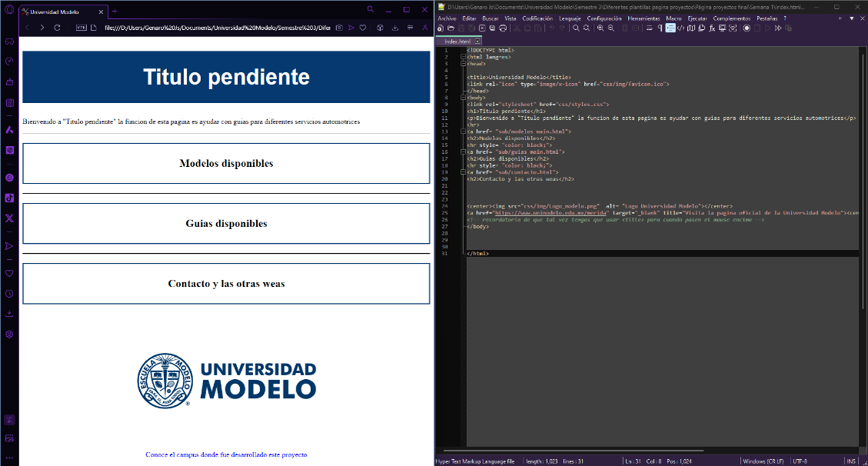868x466 pixels.
Task: Click the Find magnifier in Notepad++ toolbar
Action: click(576, 28)
